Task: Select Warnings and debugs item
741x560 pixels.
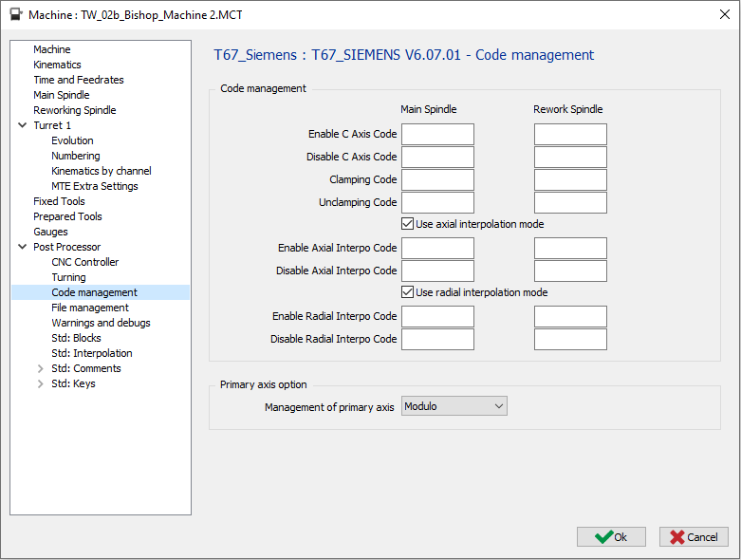Action: (101, 323)
